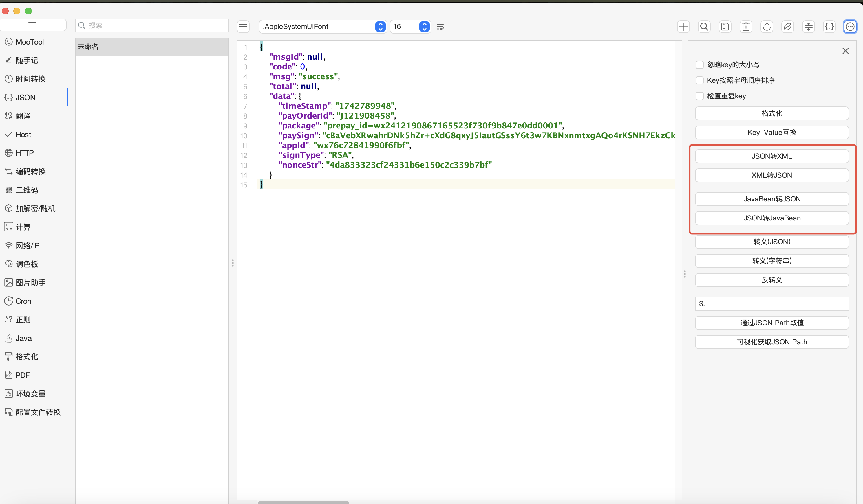Image resolution: width=863 pixels, height=504 pixels.
Task: Tick the 检查重复key checkbox
Action: coord(699,96)
